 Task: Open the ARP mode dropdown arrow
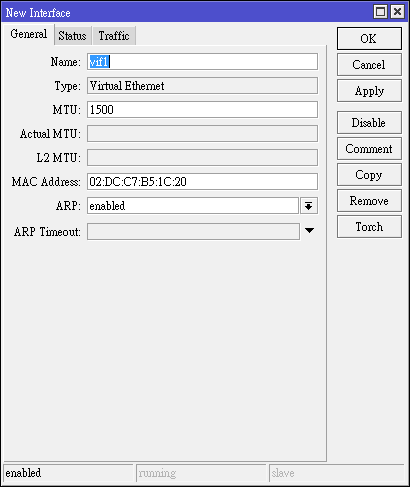click(x=309, y=206)
